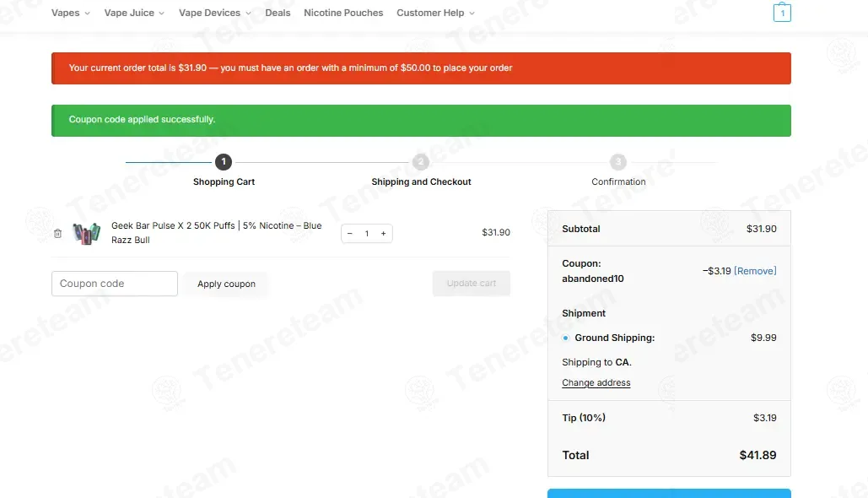Image resolution: width=868 pixels, height=498 pixels.
Task: Expand the Vape Juice menu
Action: [134, 13]
